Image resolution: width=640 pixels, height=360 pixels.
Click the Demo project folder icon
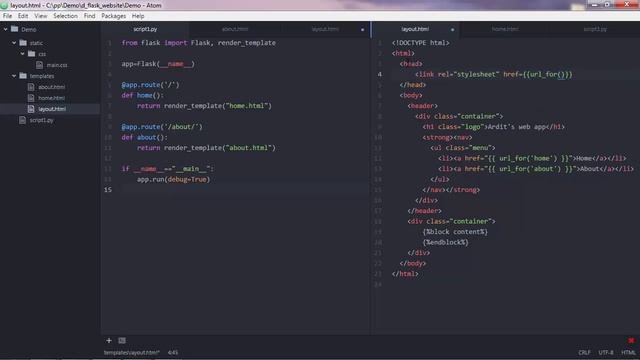[15, 29]
